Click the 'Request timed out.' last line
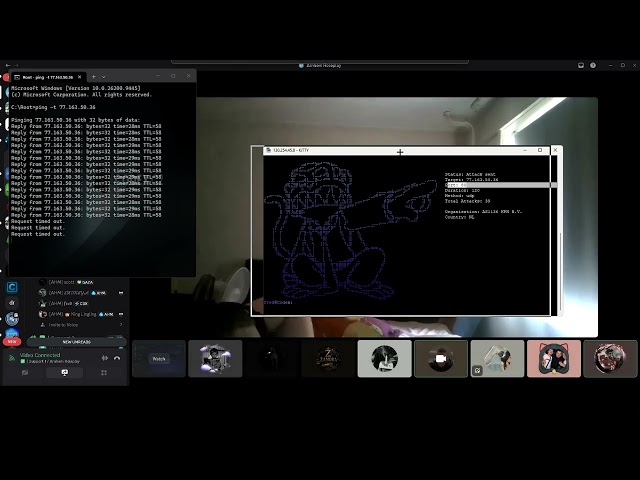This screenshot has width=640, height=480. coord(38,234)
